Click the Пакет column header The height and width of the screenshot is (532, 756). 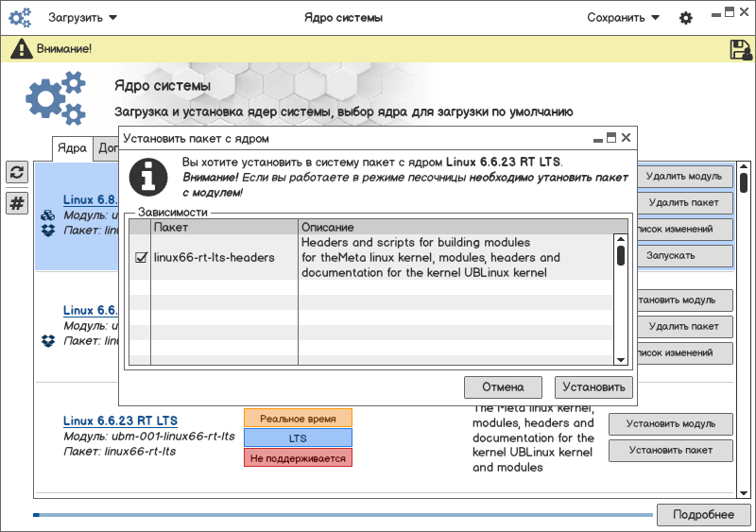coord(225,228)
